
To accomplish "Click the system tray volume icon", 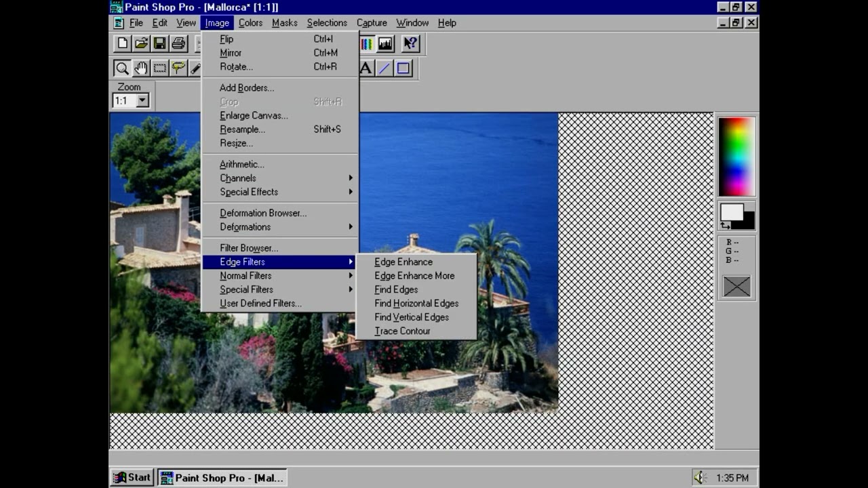I will [x=701, y=478].
